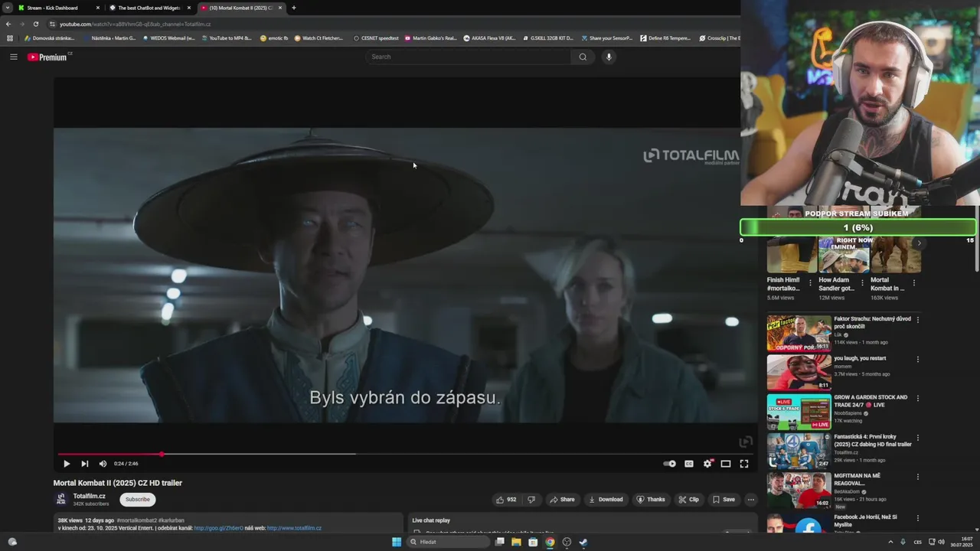
Task: Open the you laugh, you restart video title
Action: click(860, 358)
